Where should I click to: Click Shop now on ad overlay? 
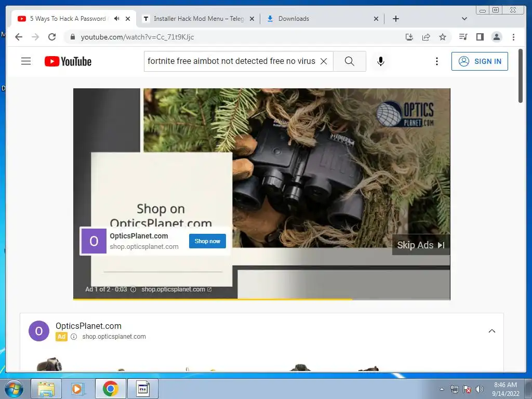[207, 241]
